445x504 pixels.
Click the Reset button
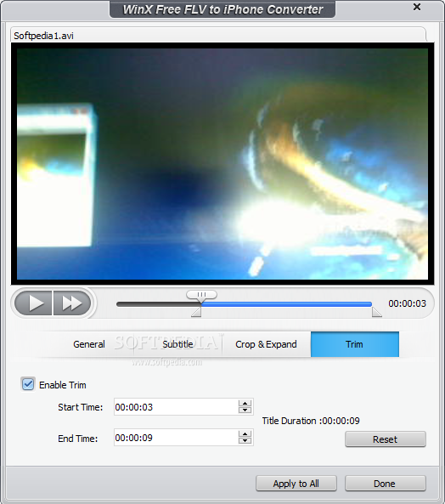[386, 439]
